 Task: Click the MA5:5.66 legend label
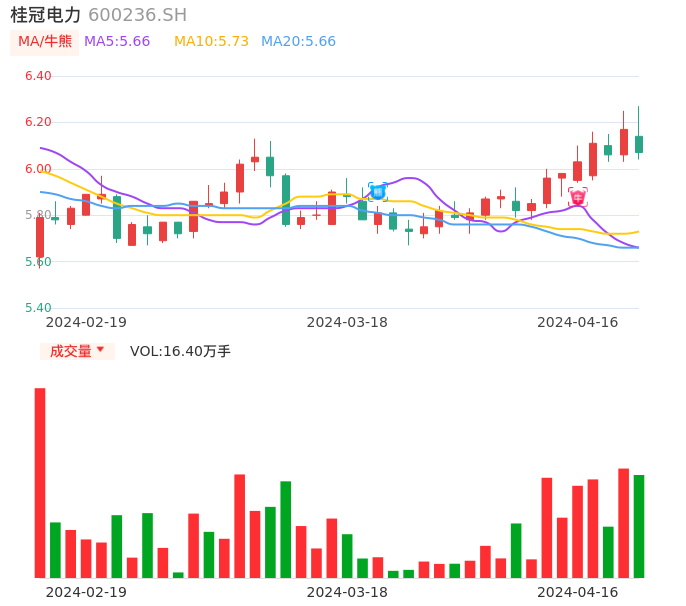117,42
